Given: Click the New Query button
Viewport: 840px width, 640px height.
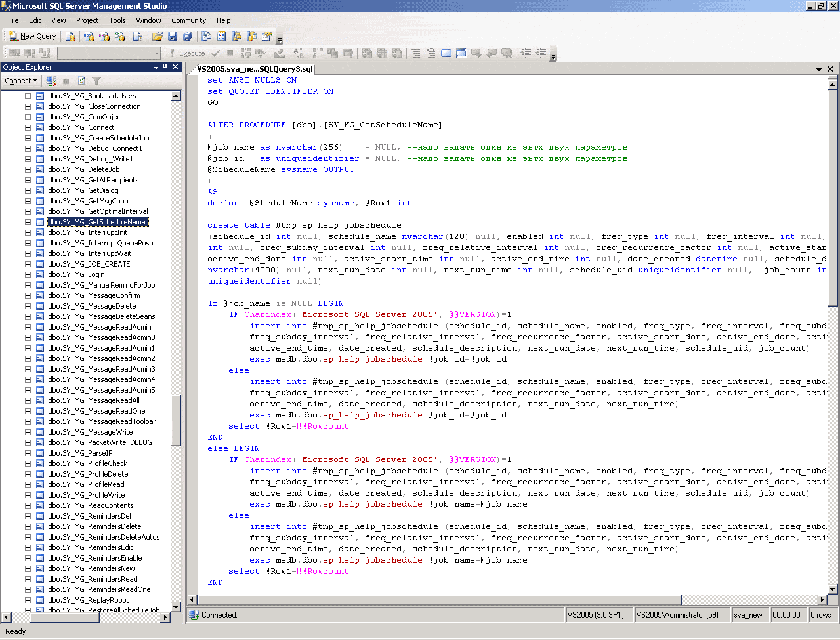Looking at the screenshot, I should (32, 37).
